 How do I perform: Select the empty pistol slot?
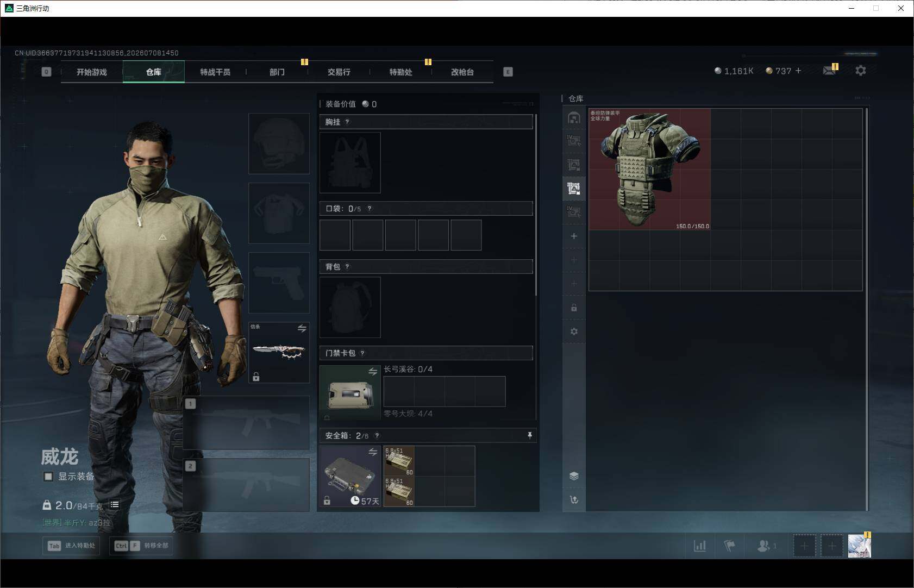(279, 283)
